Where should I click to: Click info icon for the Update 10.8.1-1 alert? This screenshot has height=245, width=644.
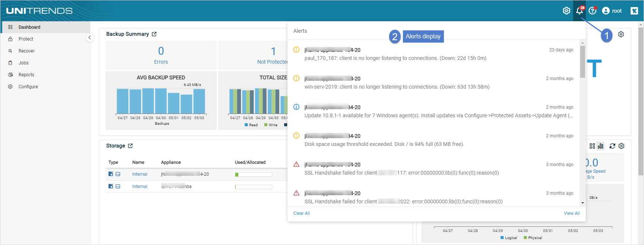click(x=296, y=107)
